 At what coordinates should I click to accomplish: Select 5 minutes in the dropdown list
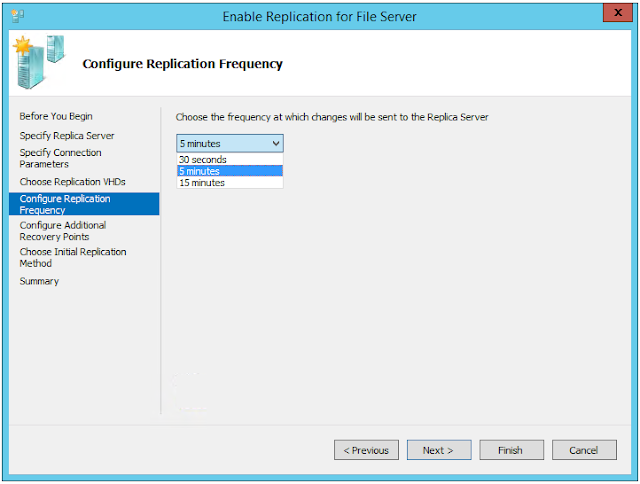(230, 171)
